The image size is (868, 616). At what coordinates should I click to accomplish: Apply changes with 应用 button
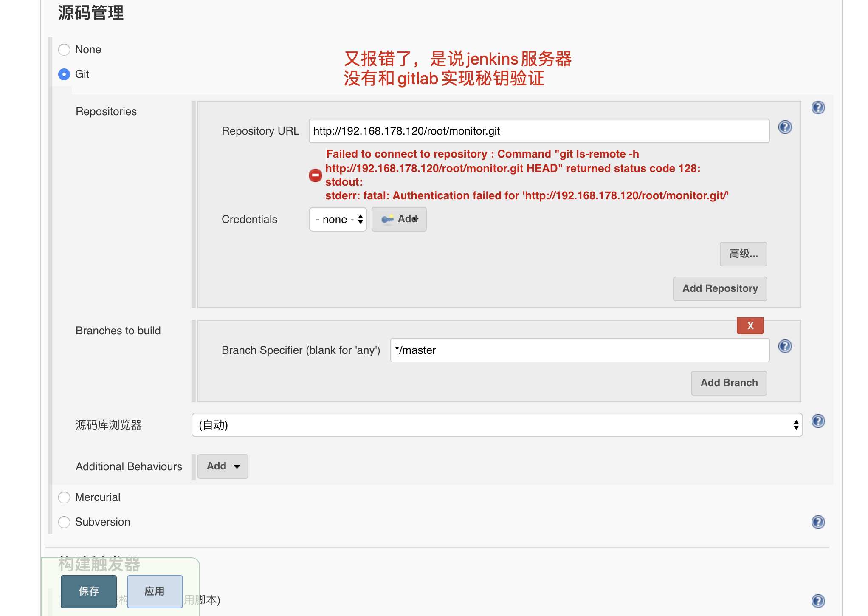pyautogui.click(x=155, y=591)
